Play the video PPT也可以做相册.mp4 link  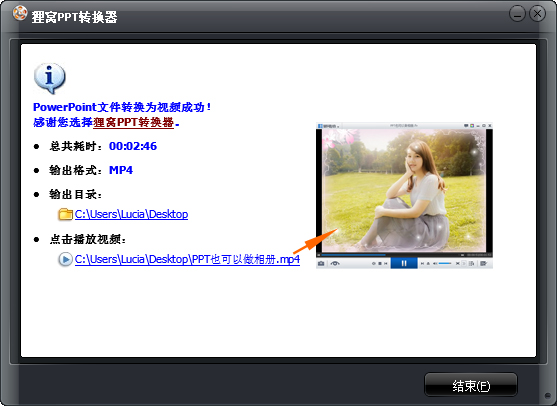187,259
